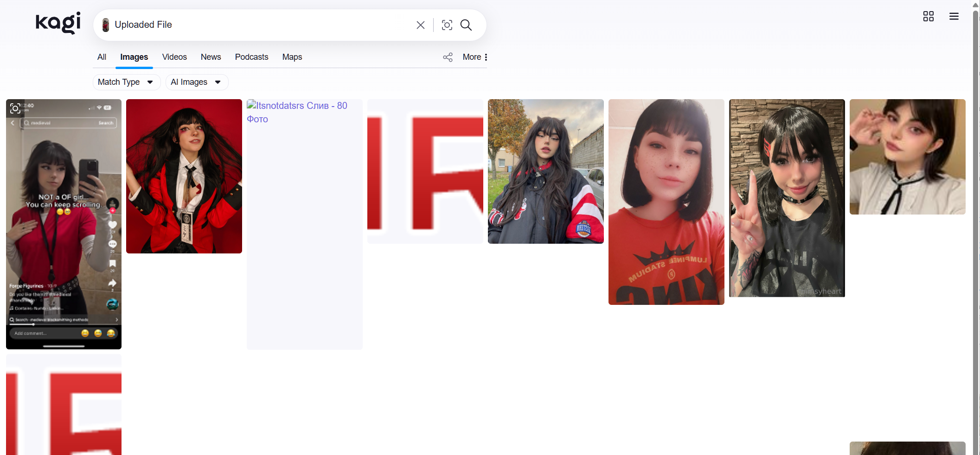Switch to the All tab

pyautogui.click(x=102, y=57)
